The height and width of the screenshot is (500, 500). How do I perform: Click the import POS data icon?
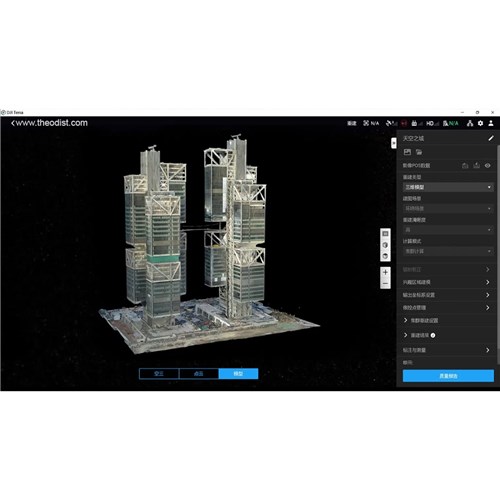pyautogui.click(x=465, y=165)
